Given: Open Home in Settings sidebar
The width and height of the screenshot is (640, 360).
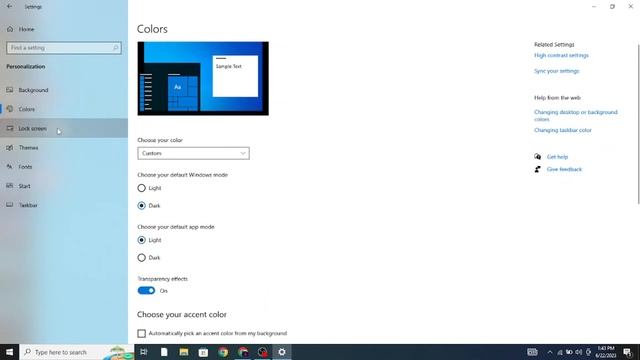Looking at the screenshot, I should (x=26, y=29).
